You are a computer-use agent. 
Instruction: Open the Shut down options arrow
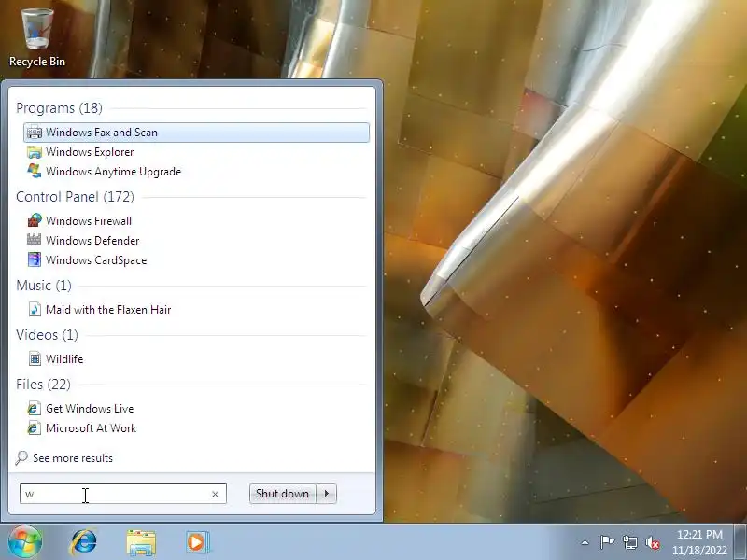point(327,494)
